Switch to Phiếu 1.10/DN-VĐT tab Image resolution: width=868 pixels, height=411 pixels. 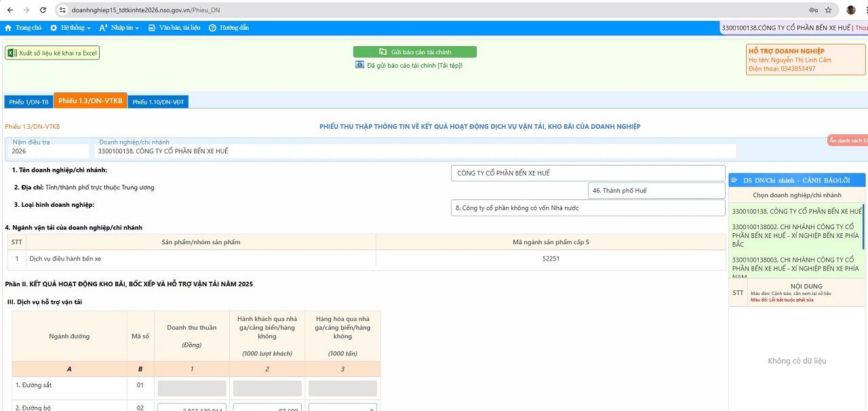(x=157, y=102)
